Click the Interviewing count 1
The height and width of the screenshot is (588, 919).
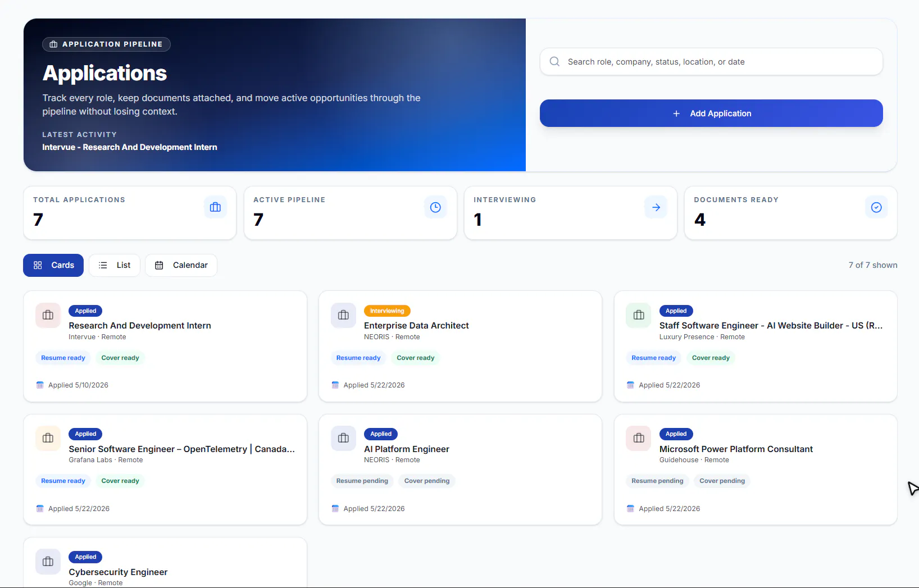point(478,220)
